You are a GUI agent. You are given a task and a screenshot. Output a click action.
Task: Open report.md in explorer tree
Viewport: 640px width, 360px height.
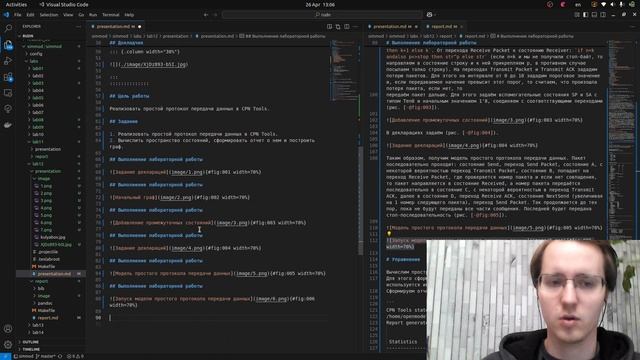point(49,318)
